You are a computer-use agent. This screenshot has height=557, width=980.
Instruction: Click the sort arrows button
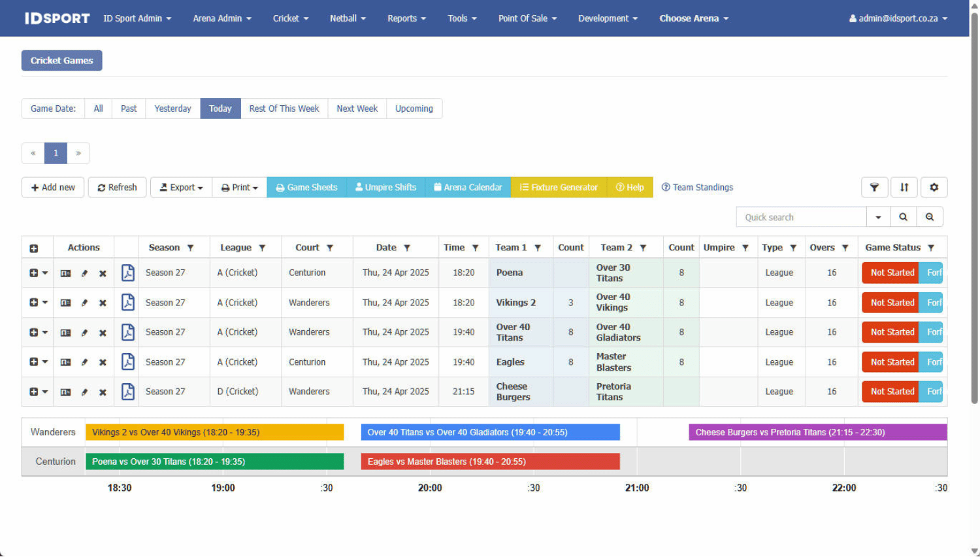point(904,188)
